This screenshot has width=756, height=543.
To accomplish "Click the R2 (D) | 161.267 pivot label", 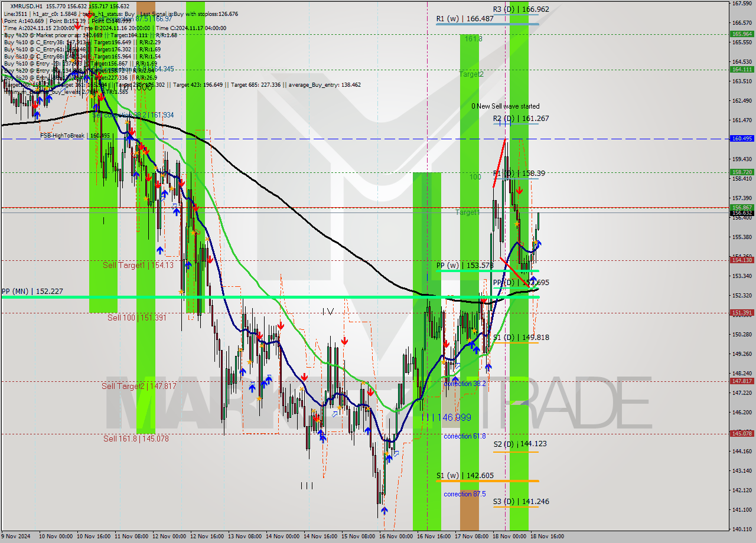I will click(522, 119).
